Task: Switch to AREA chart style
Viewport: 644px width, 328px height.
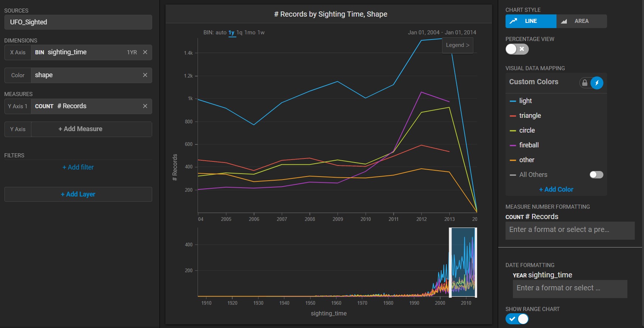Action: pyautogui.click(x=581, y=21)
